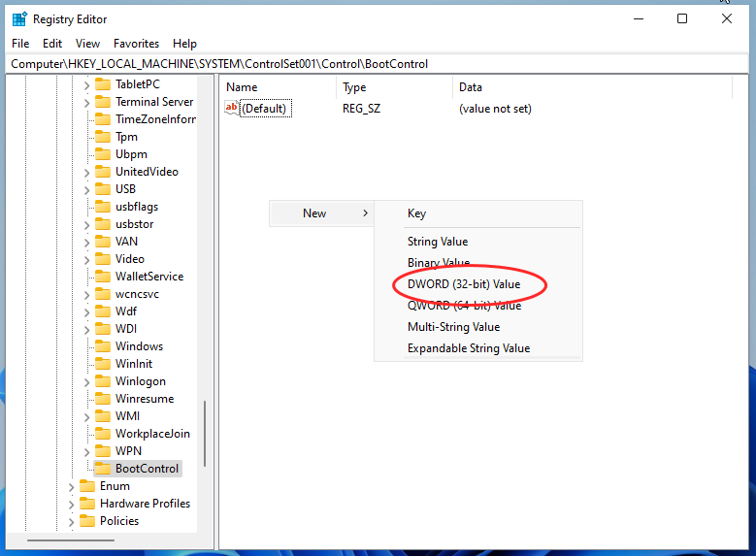Image resolution: width=756 pixels, height=556 pixels.
Task: Expand the Wdf key
Action: point(86,312)
